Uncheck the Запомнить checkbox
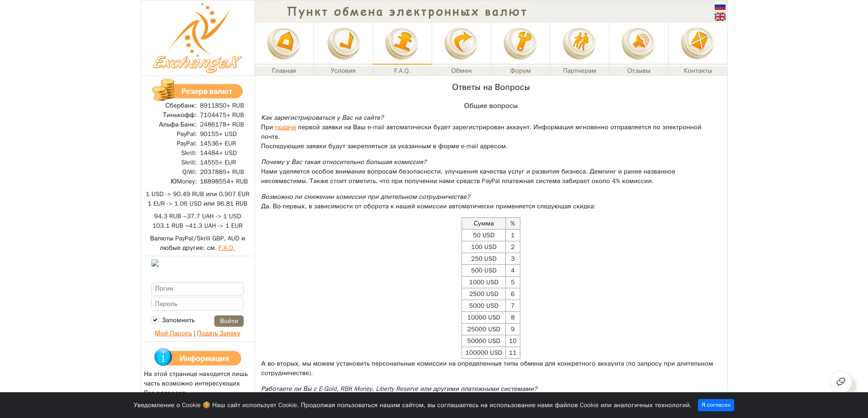The width and height of the screenshot is (868, 418). 155,319
